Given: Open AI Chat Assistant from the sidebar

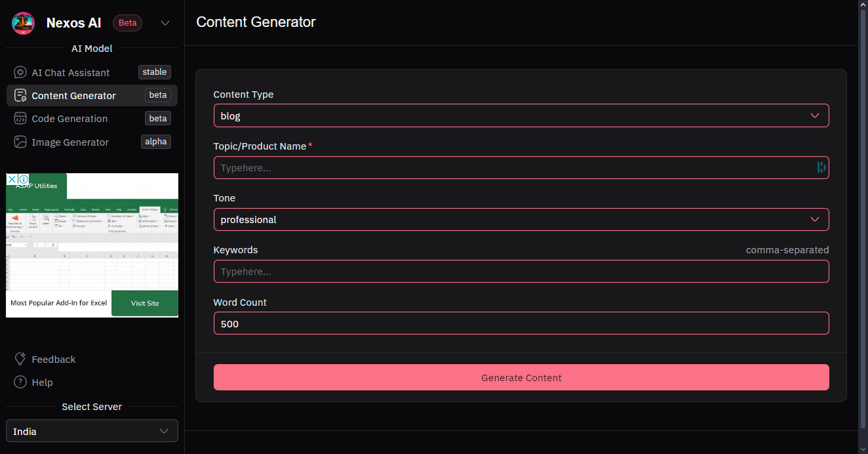Looking at the screenshot, I should pyautogui.click(x=71, y=73).
